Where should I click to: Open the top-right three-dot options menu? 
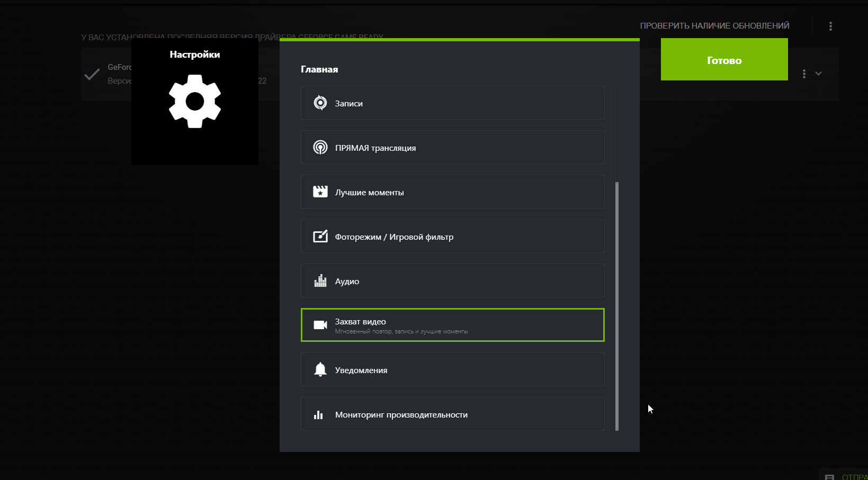click(830, 26)
